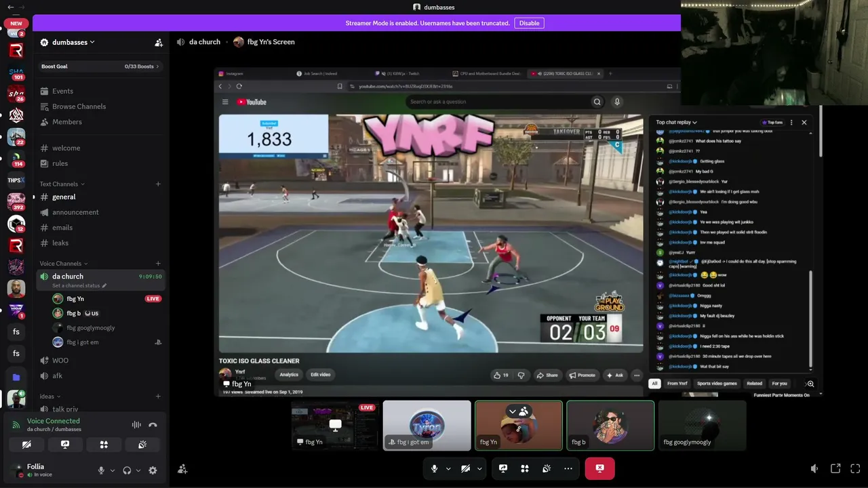868x488 pixels.
Task: Disconnect from voice in the voice panel
Action: point(153,425)
